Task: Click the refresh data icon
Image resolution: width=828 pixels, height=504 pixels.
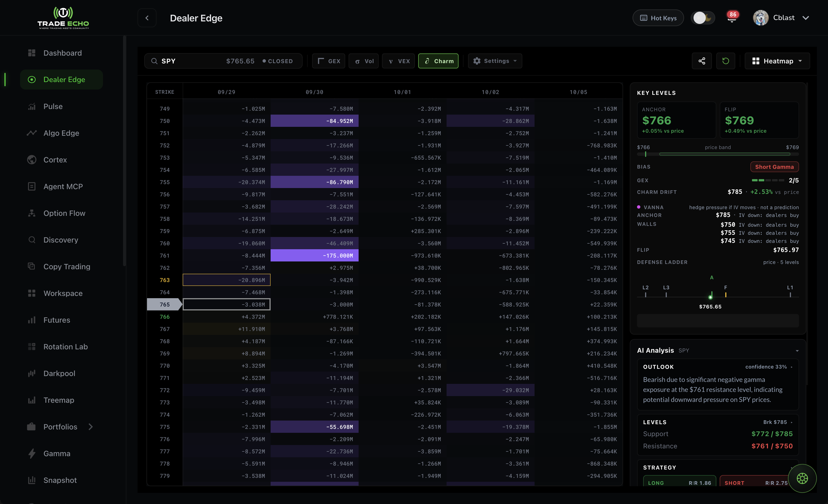Action: (726, 61)
